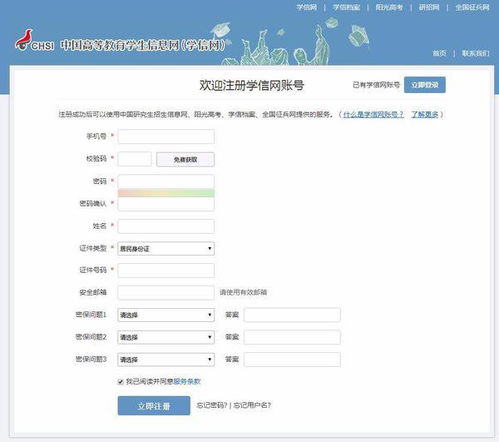The width and height of the screenshot is (499, 442).
Task: Click the 了解更多 link
Action: [x=425, y=114]
